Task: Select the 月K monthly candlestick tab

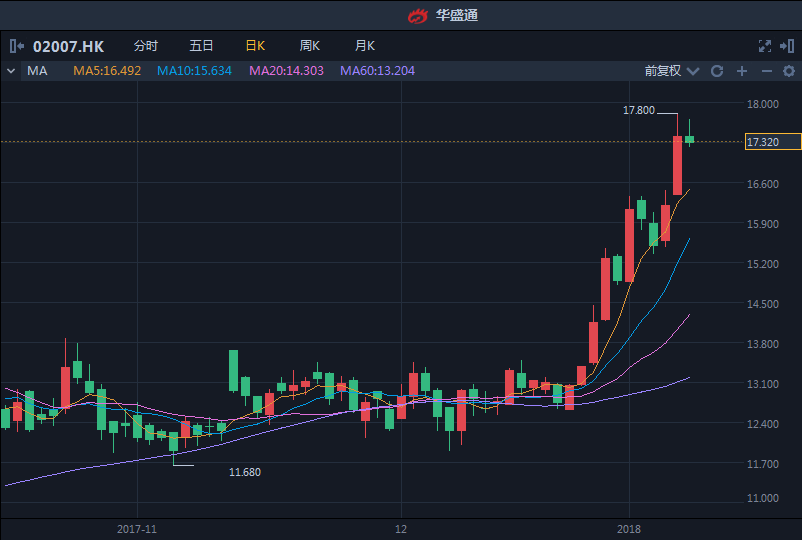Action: pos(365,46)
